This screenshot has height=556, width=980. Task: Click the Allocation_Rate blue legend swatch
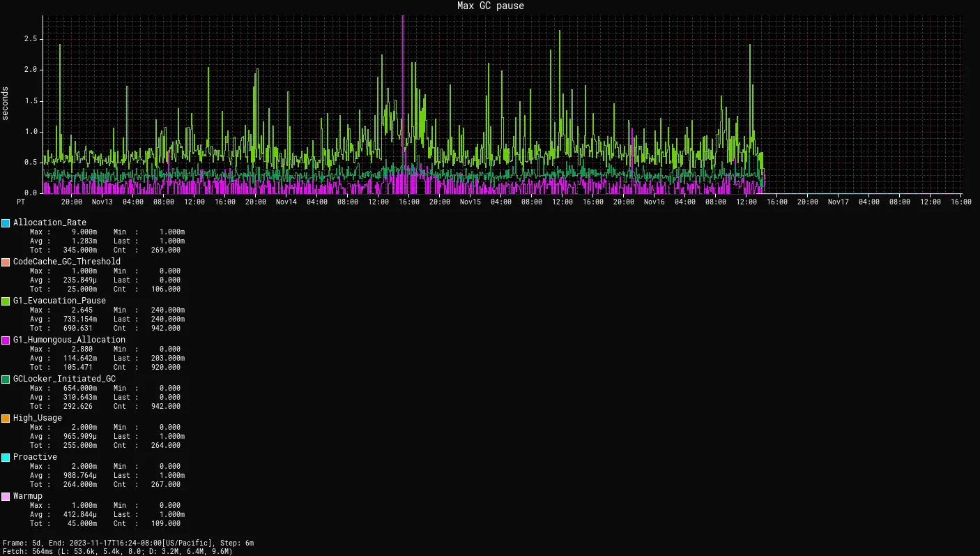pos(6,223)
